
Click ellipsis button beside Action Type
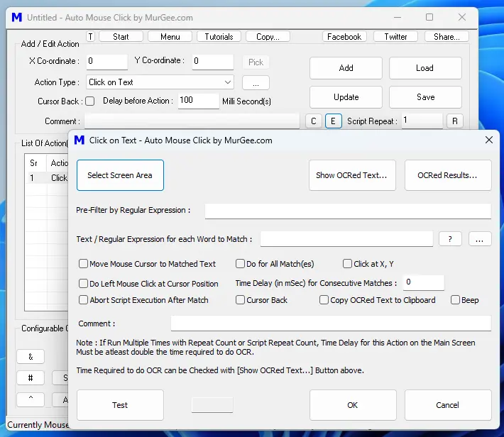point(256,83)
